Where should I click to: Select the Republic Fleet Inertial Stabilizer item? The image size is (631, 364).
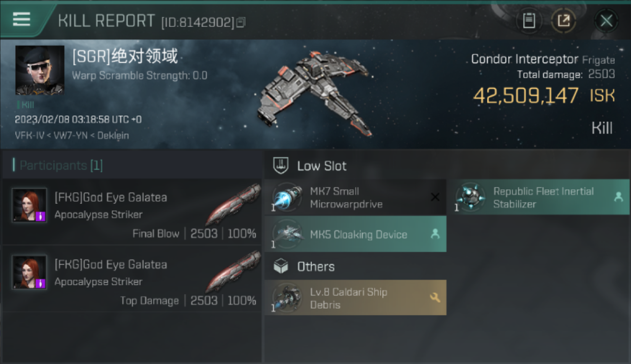(542, 198)
